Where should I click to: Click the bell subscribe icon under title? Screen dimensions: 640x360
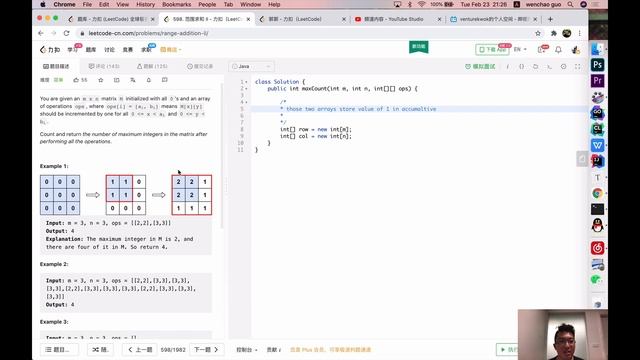pos(149,80)
